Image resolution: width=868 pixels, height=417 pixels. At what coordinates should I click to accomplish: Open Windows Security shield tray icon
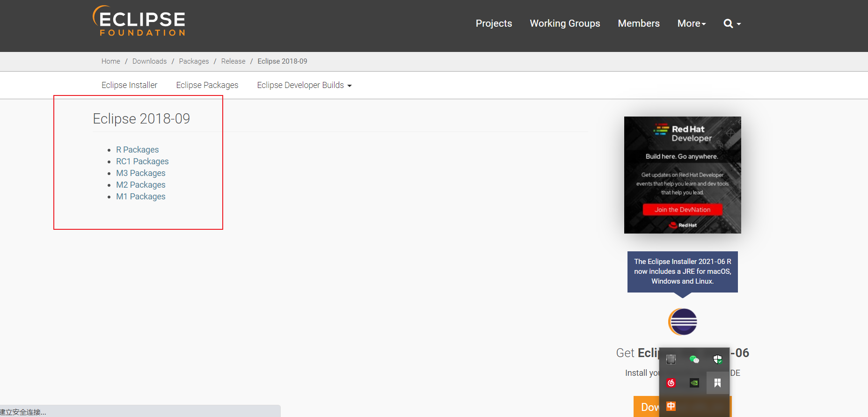[x=717, y=359]
